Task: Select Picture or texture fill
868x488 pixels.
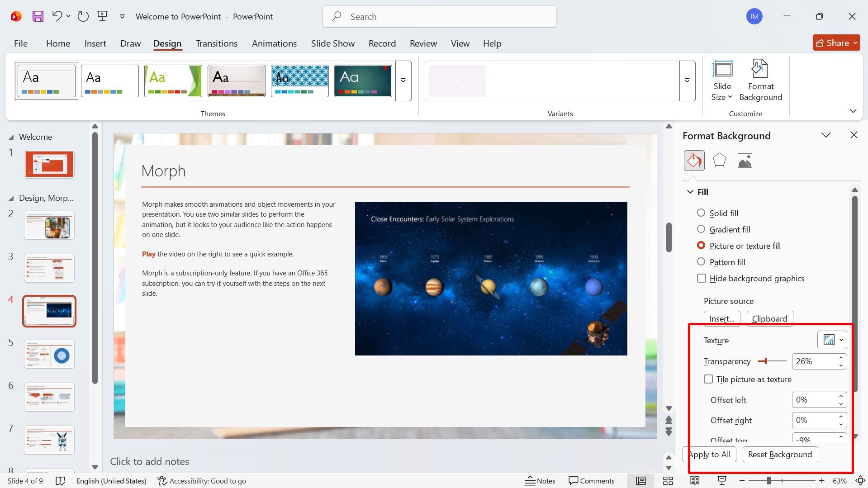Action: coord(739,246)
